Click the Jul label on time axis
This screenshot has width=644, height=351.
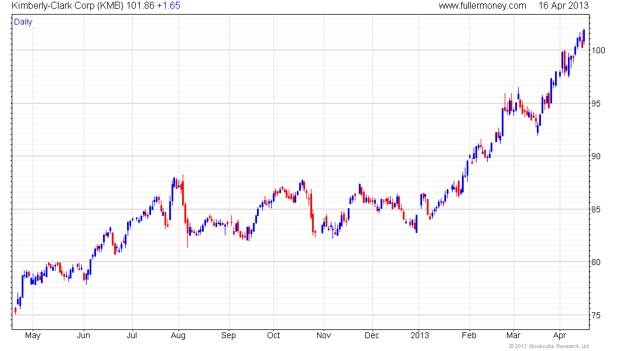[132, 335]
